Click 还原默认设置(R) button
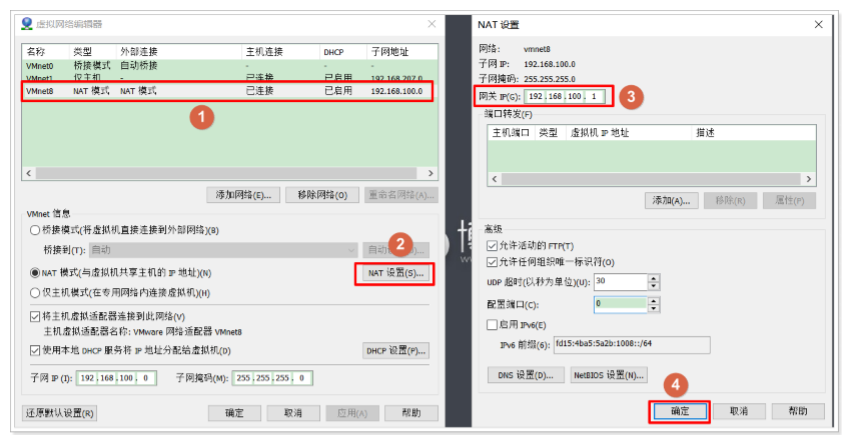 59,413
